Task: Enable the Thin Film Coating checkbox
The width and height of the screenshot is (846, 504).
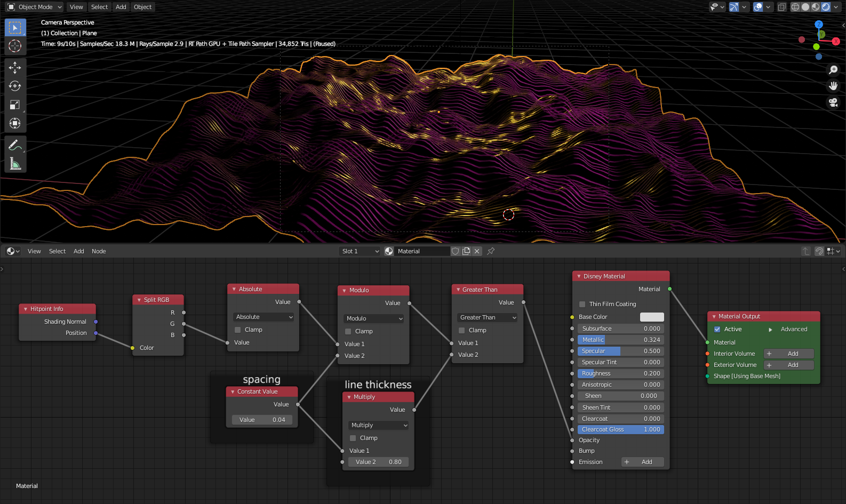Action: 582,304
